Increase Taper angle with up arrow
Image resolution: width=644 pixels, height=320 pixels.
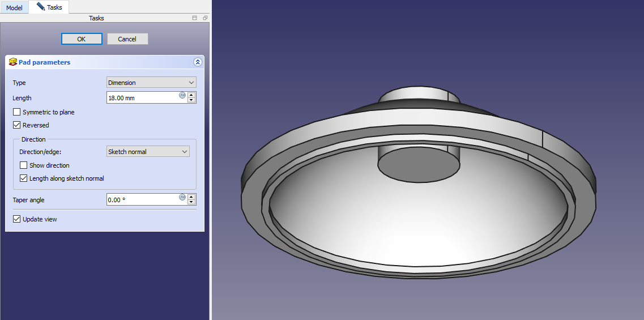[x=191, y=197]
